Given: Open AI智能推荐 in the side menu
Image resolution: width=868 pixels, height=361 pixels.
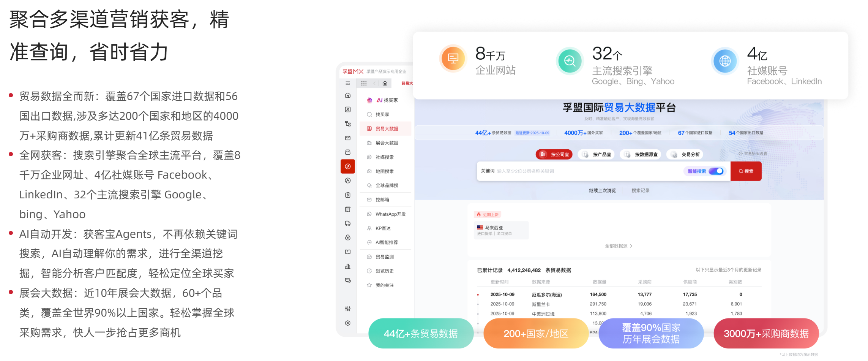Looking at the screenshot, I should [x=385, y=242].
